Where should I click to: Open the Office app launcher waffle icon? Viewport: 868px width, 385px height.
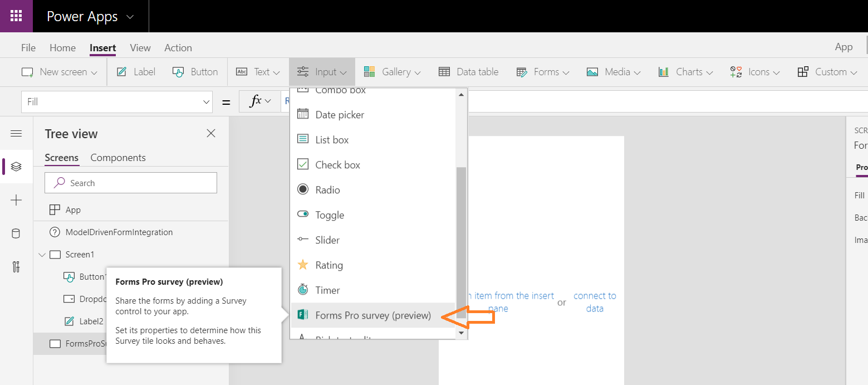pyautogui.click(x=16, y=16)
